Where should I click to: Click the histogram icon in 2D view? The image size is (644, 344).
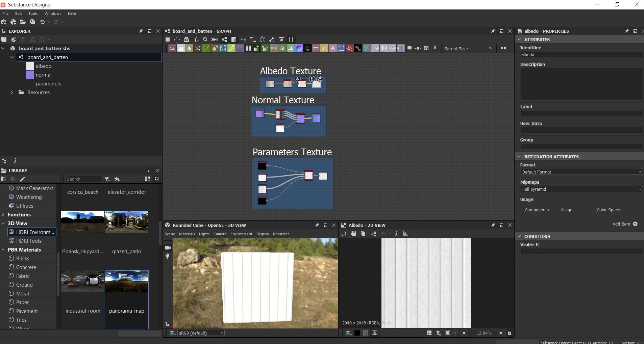coord(406,234)
